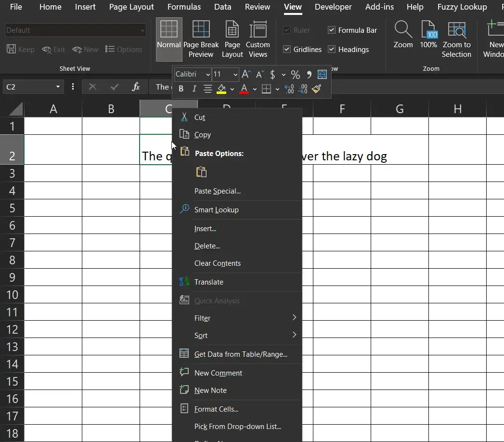504x442 pixels.
Task: Apply percent style with the % icon
Action: (x=295, y=75)
